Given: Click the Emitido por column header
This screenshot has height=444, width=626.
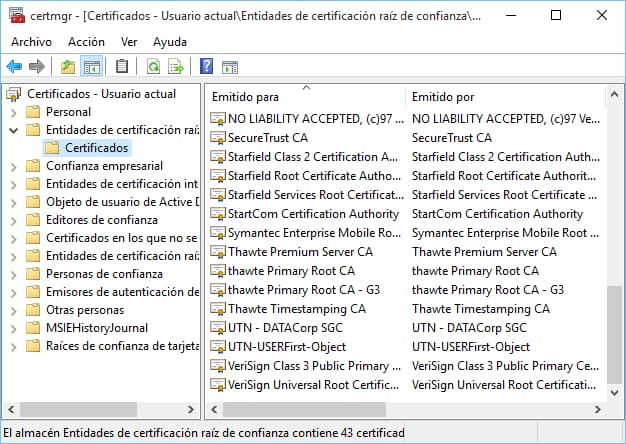Looking at the screenshot, I should pyautogui.click(x=500, y=97).
